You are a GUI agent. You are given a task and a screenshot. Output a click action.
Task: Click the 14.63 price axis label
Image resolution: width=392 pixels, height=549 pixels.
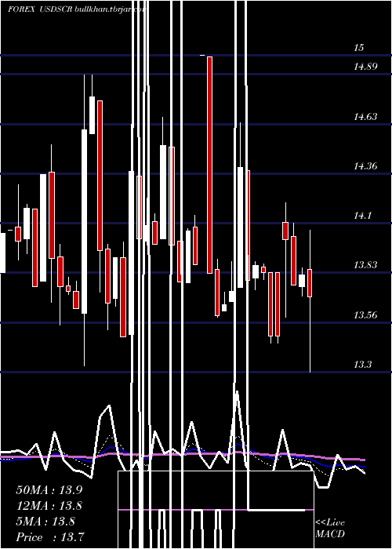tap(365, 117)
